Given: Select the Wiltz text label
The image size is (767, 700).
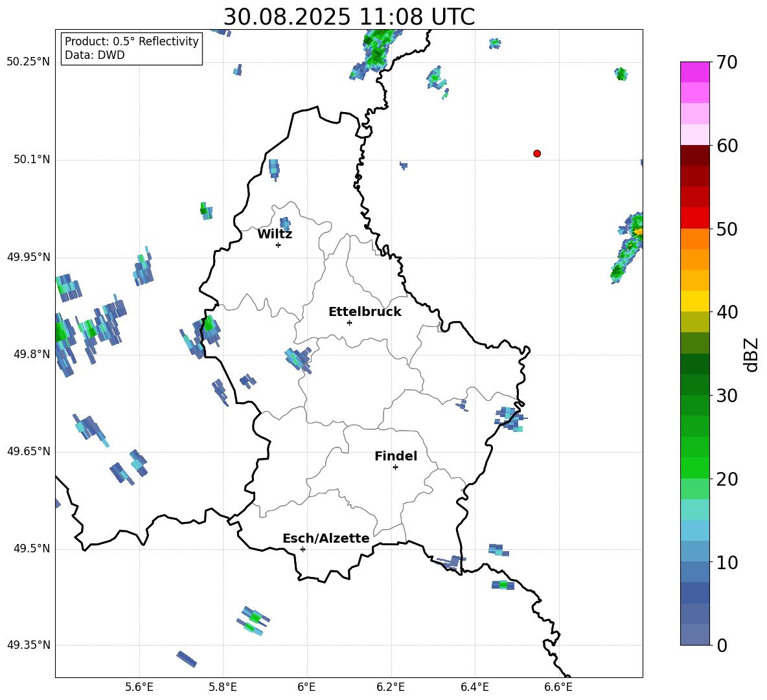Looking at the screenshot, I should (x=275, y=234).
